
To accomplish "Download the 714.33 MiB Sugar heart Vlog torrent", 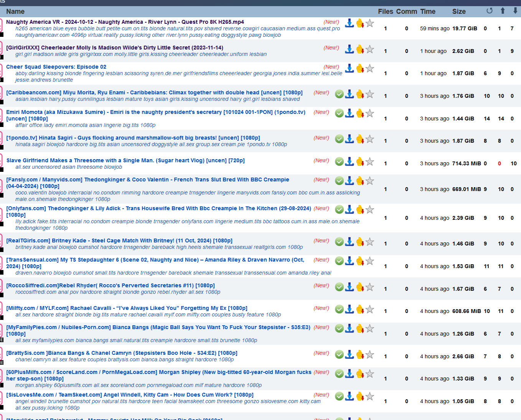I will click(349, 161).
